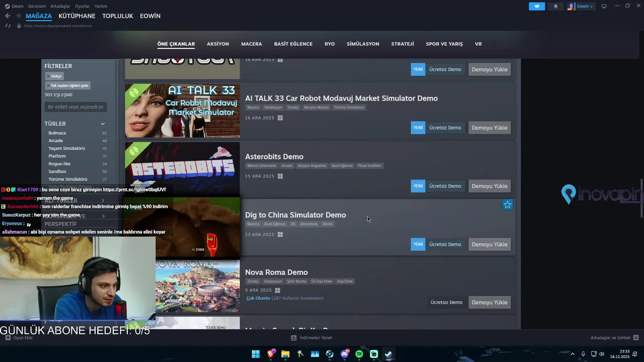Viewport: 644px width, 362px height.
Task: Switch to the TOPLULUK tab
Action: (x=118, y=16)
